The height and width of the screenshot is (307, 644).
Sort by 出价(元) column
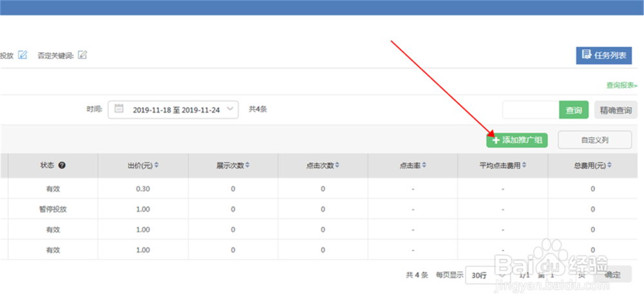[156, 165]
